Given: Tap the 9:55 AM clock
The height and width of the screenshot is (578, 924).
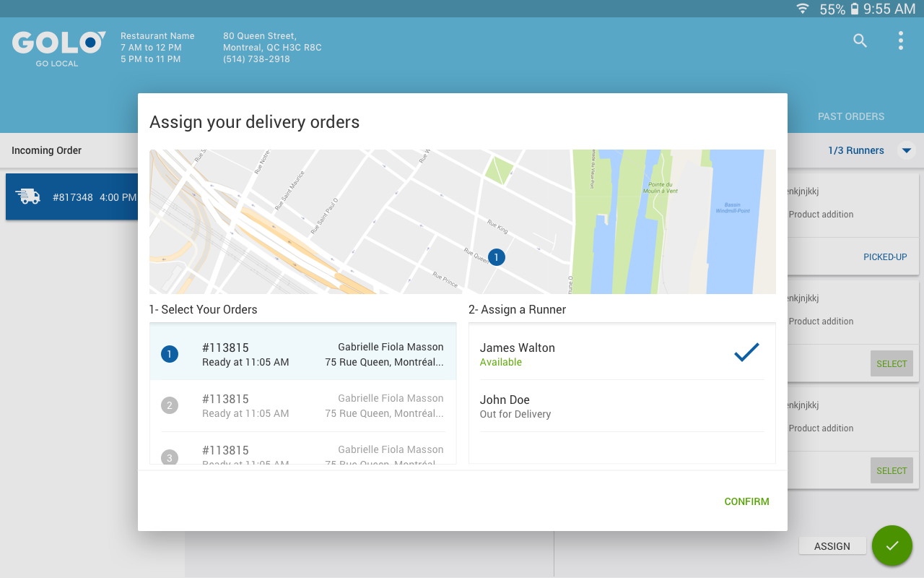Looking at the screenshot, I should [x=889, y=9].
